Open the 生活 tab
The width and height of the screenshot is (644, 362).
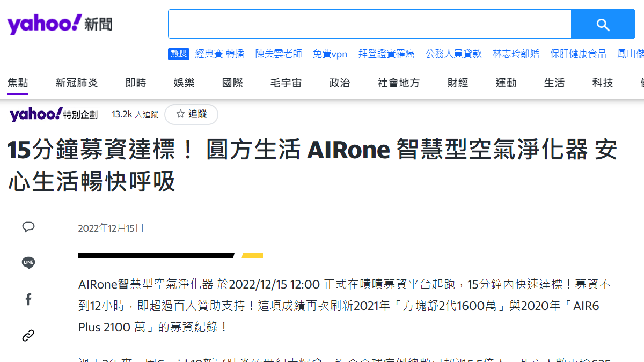coord(554,83)
